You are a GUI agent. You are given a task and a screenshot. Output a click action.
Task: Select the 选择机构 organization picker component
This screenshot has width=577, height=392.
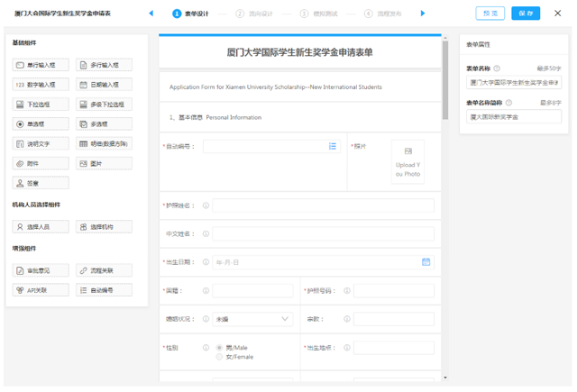[x=105, y=227]
